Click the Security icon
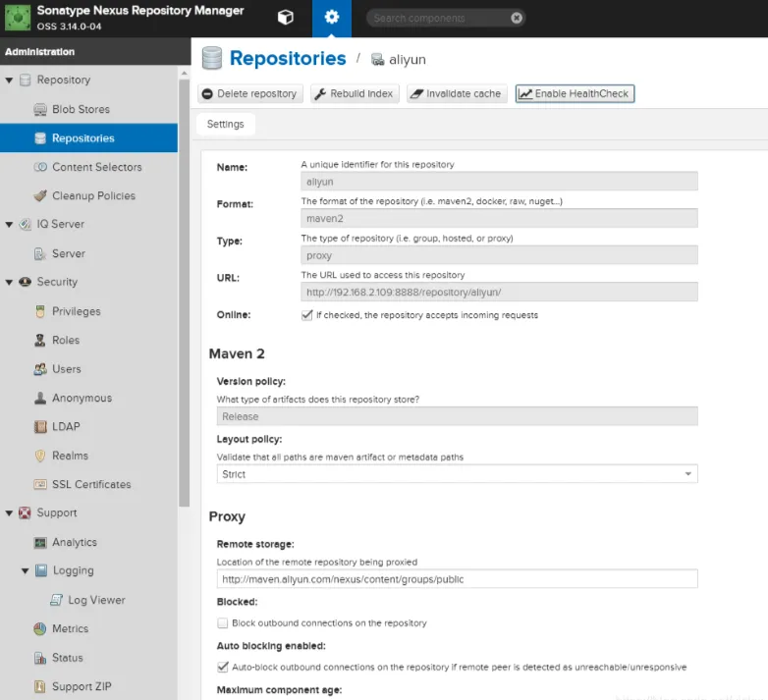This screenshot has height=700, width=768. tap(25, 282)
